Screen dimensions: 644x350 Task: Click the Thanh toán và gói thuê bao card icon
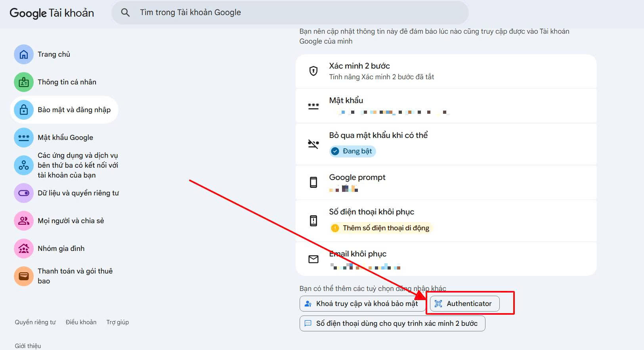click(24, 276)
